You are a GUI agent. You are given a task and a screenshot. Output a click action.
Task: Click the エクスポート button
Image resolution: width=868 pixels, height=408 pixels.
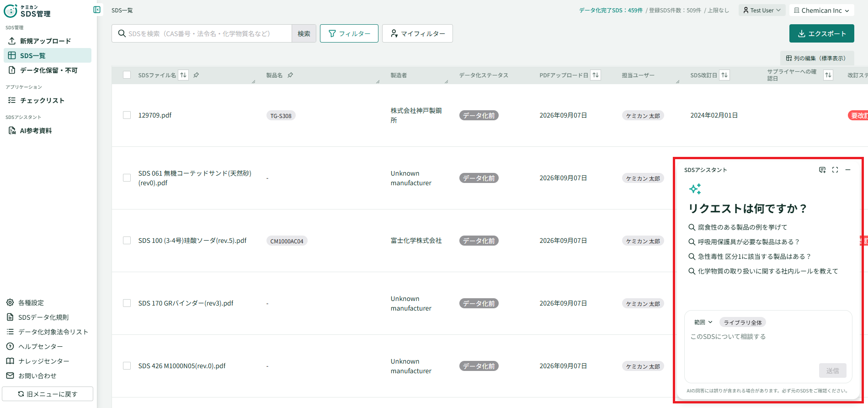click(x=821, y=33)
